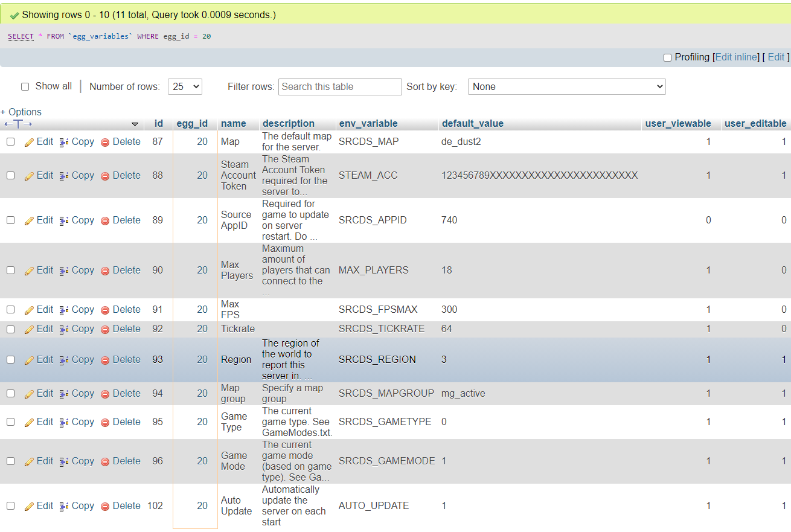Image resolution: width=791 pixels, height=532 pixels.
Task: Open the SELECT link in the query text
Action: point(21,36)
